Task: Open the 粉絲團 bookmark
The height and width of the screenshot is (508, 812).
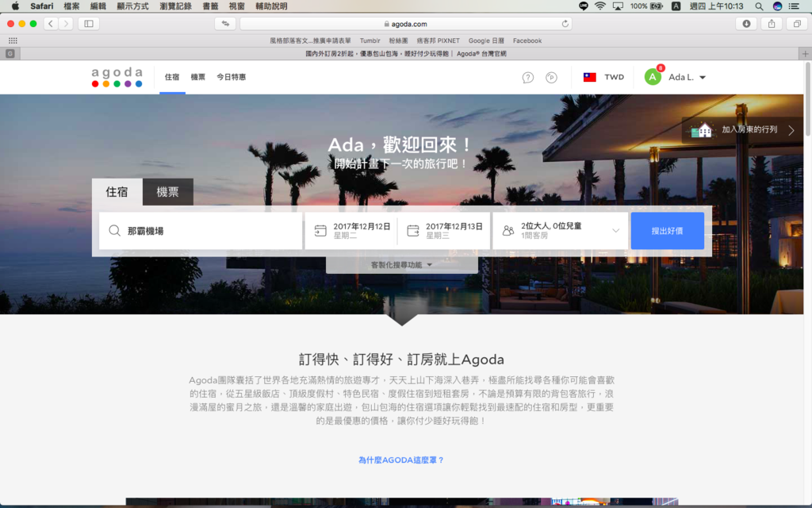Action: click(x=398, y=40)
